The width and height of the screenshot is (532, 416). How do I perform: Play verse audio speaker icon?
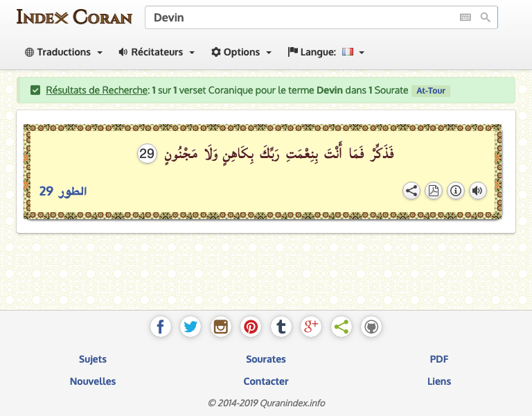click(x=478, y=191)
